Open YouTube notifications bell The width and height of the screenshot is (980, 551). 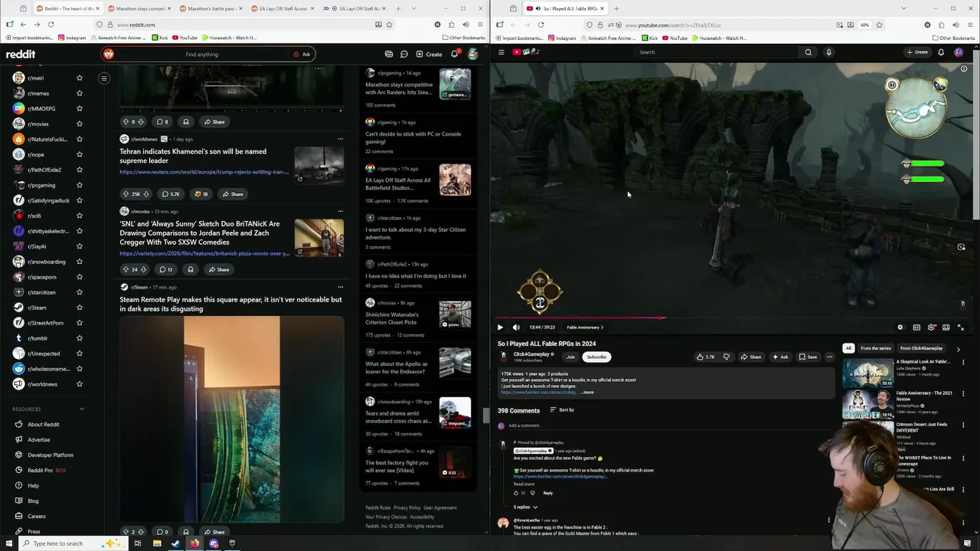click(941, 52)
